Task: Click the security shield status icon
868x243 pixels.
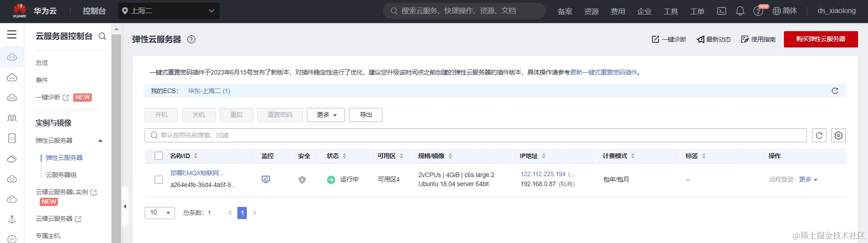Action: (x=302, y=180)
